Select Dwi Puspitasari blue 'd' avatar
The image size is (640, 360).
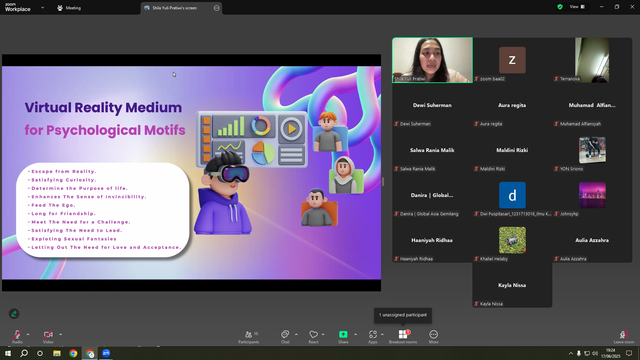[512, 195]
